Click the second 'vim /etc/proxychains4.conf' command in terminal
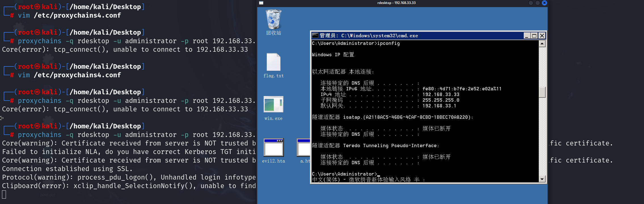The image size is (644, 204). (69, 75)
